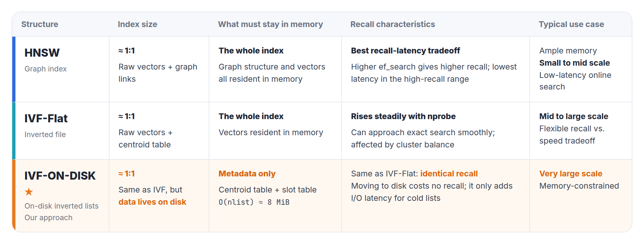
Task: Click the Typical use case header
Action: (x=571, y=24)
